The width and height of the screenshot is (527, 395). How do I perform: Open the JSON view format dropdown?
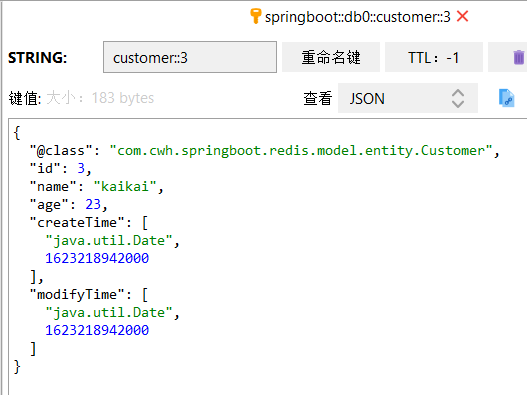[x=408, y=98]
